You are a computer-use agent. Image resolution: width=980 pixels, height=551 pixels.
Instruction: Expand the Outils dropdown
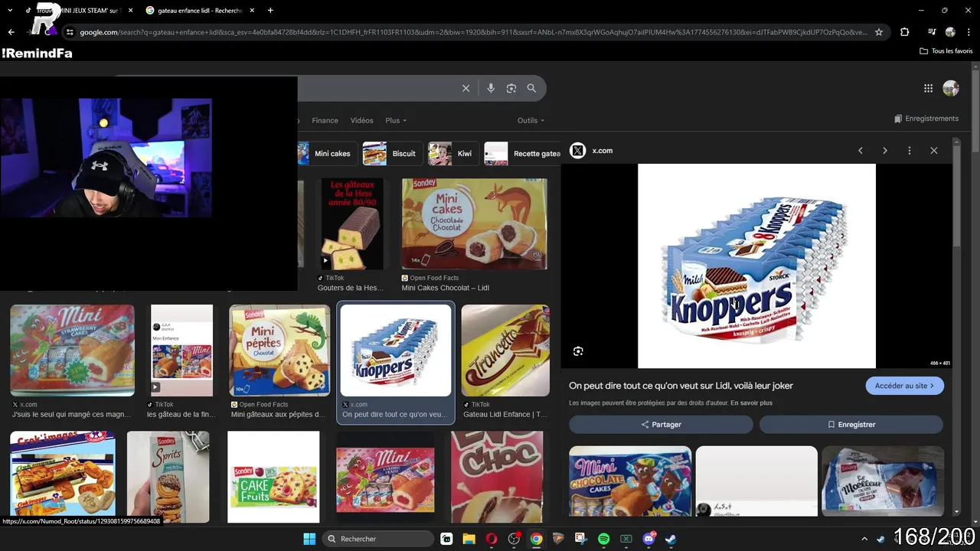[531, 120]
